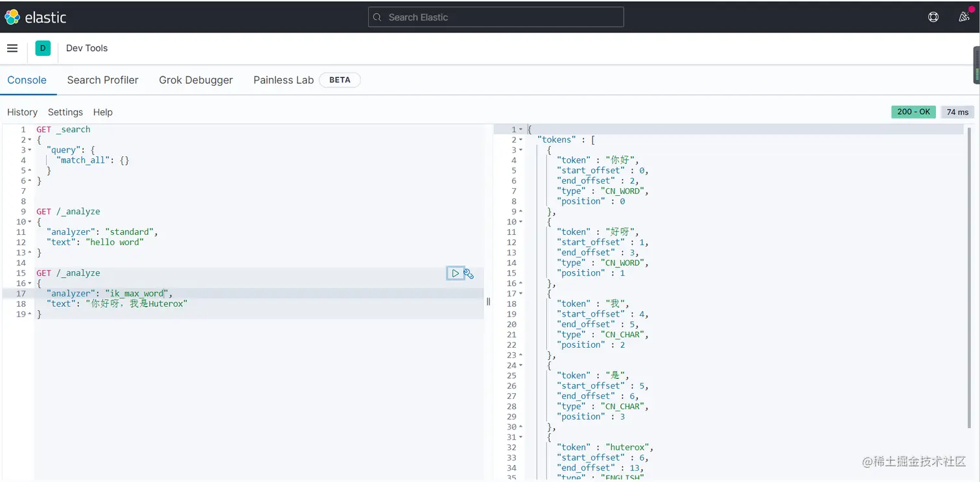The height and width of the screenshot is (482, 980).
Task: Click the 200 - OK status badge
Action: (x=914, y=112)
